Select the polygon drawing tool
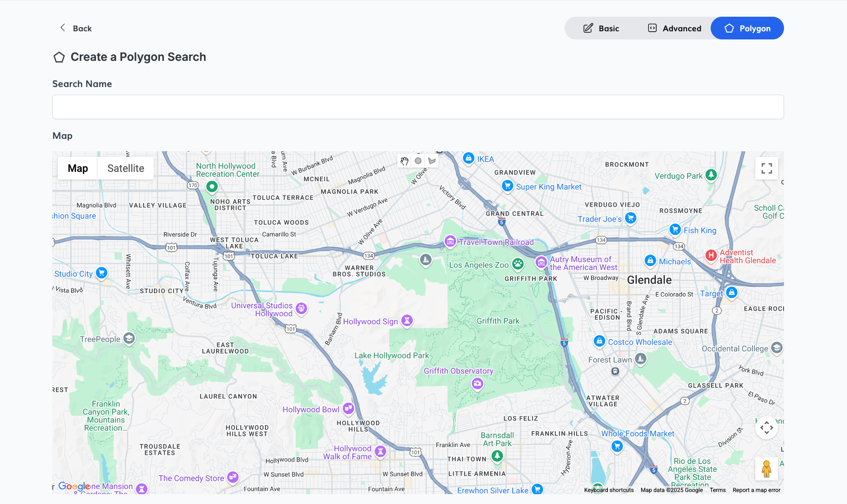 [x=432, y=161]
